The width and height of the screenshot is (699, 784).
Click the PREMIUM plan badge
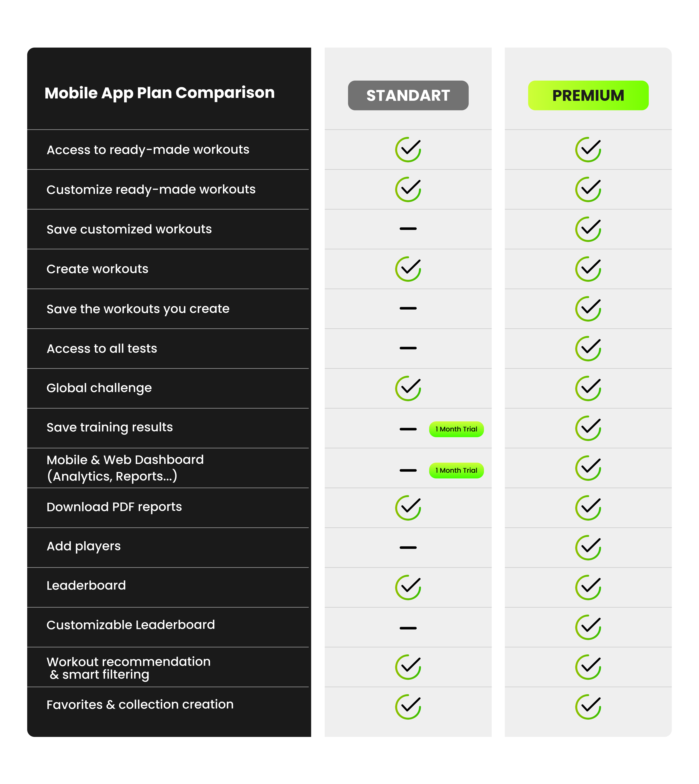coord(588,95)
